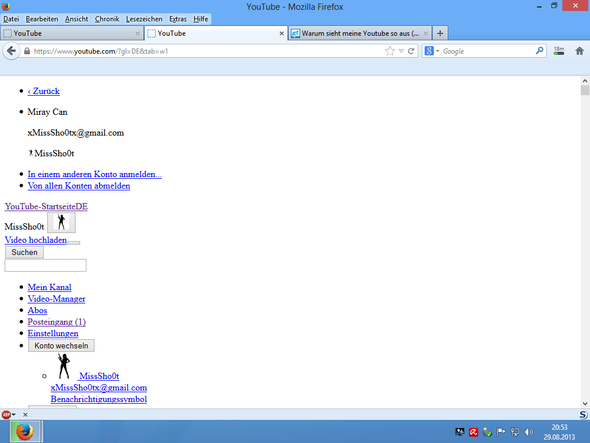The height and width of the screenshot is (443, 590).
Task: Click the green check shield tray icon
Action: point(487,432)
